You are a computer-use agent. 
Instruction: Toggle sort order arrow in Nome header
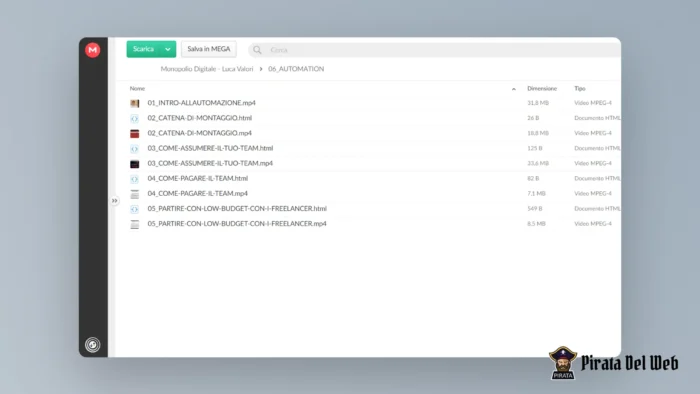[514, 89]
